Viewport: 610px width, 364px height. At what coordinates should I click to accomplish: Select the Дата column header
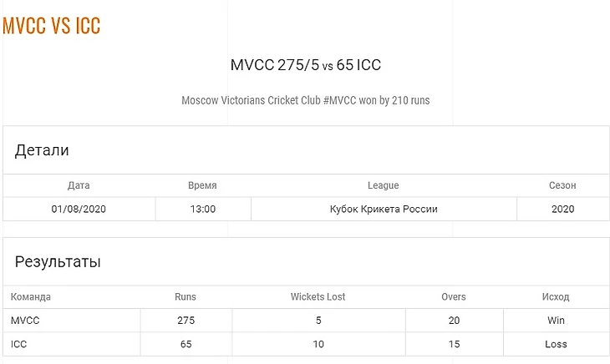pyautogui.click(x=79, y=185)
